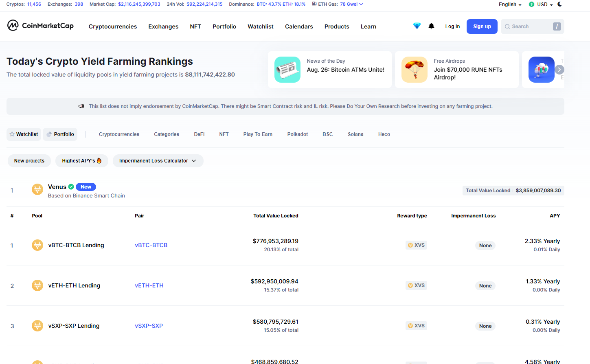The width and height of the screenshot is (590, 364).
Task: Select the Categories tab
Action: (x=167, y=134)
